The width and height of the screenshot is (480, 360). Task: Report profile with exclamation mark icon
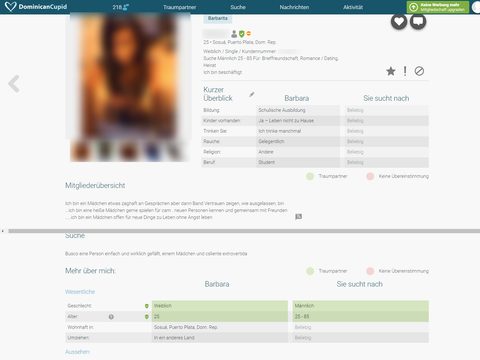[x=405, y=71]
